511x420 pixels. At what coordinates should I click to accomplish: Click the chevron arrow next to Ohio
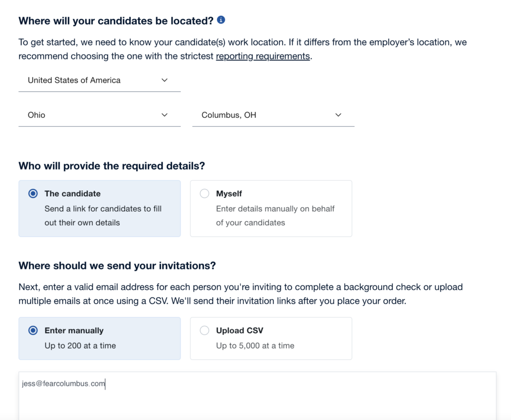coord(165,115)
